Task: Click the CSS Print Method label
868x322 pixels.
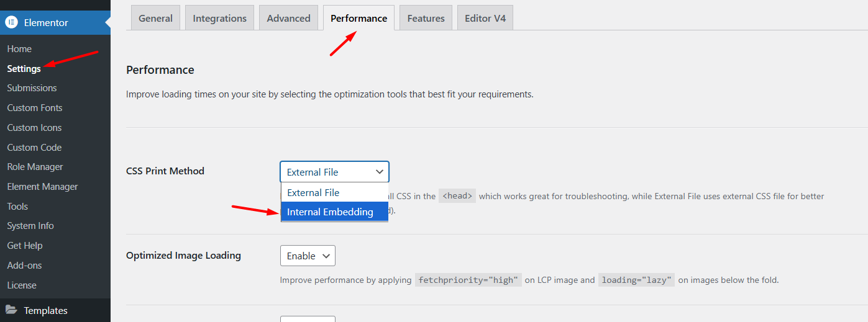Action: click(165, 171)
